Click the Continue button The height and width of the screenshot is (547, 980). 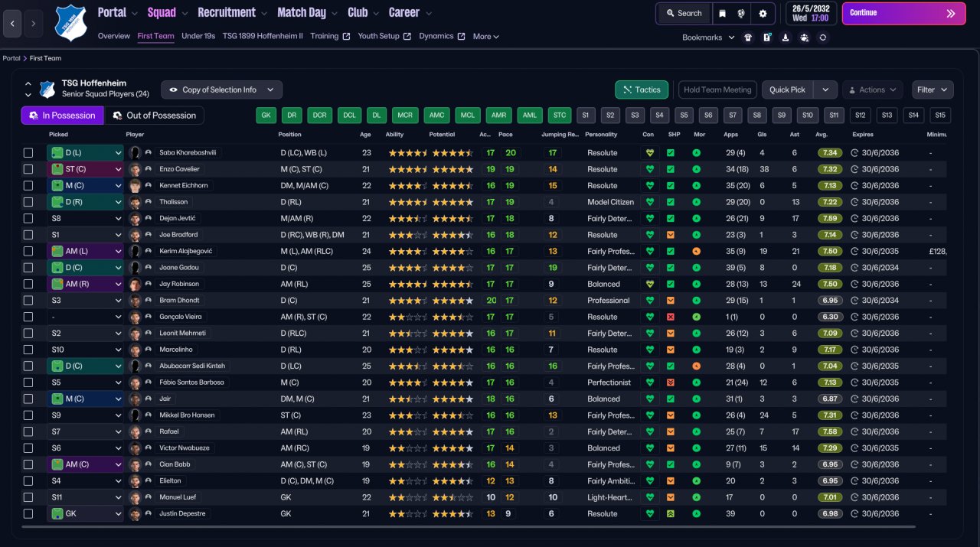pyautogui.click(x=904, y=13)
